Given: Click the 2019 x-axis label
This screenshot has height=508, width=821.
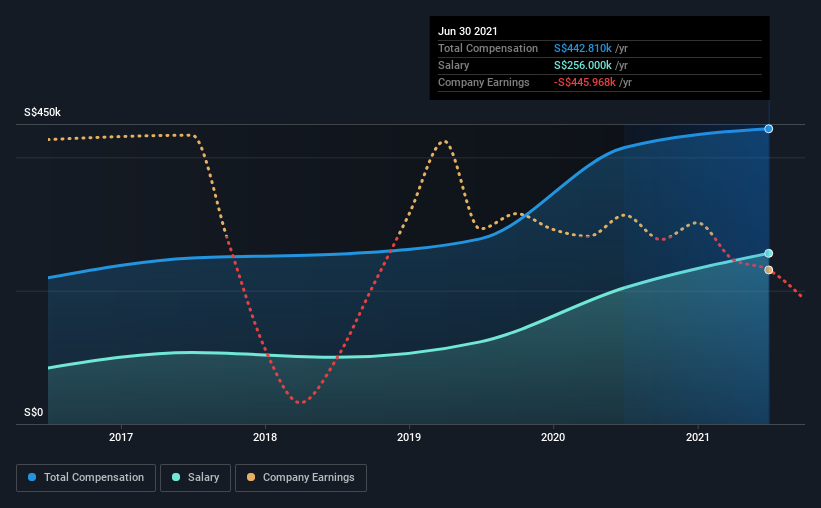Looking at the screenshot, I should pos(409,437).
